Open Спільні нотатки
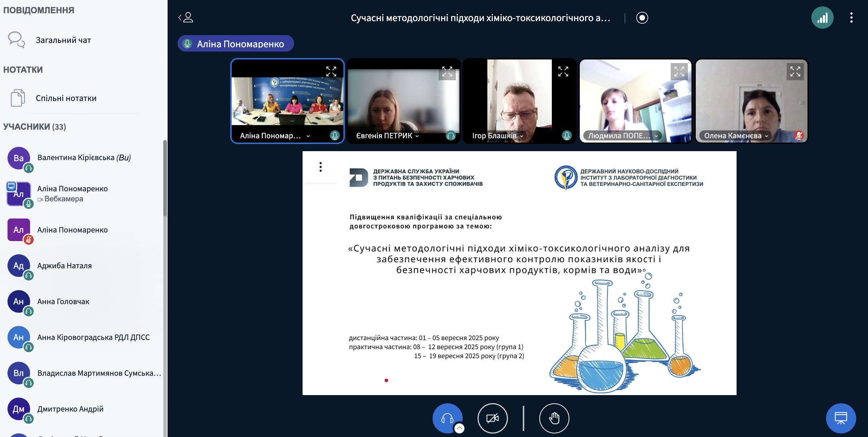 coord(66,98)
